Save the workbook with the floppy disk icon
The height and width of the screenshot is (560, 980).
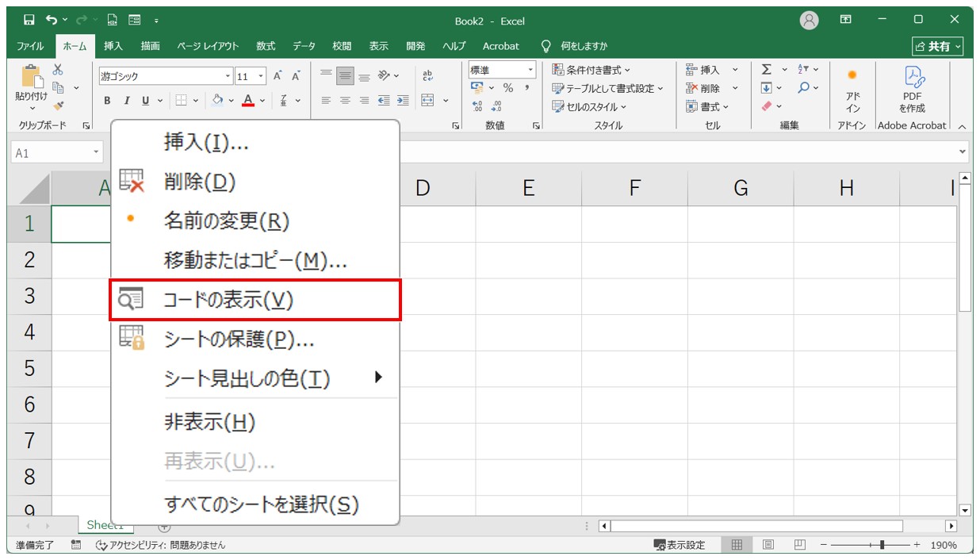[x=29, y=20]
